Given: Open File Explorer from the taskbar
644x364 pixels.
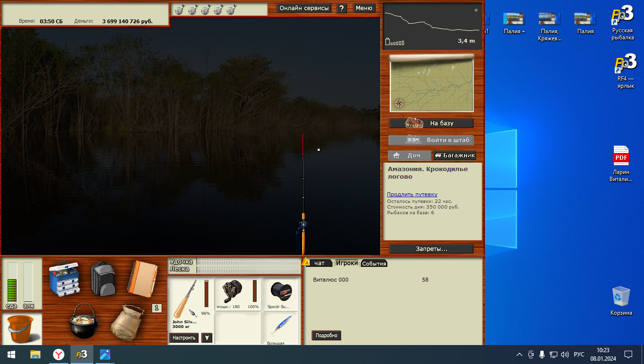Looking at the screenshot, I should (36, 355).
